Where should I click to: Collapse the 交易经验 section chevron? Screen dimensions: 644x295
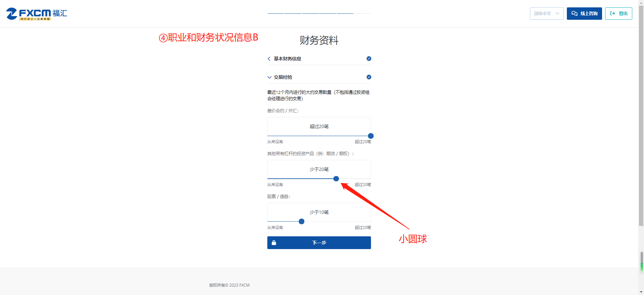point(269,77)
